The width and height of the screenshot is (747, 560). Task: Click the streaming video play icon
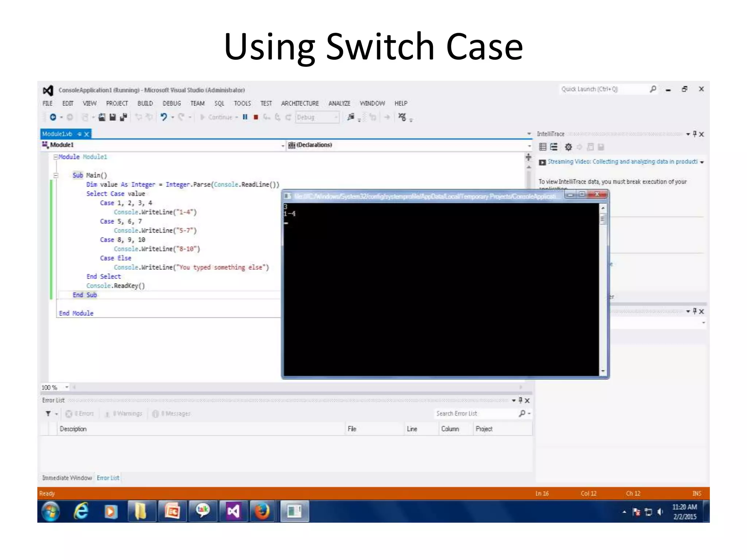542,162
